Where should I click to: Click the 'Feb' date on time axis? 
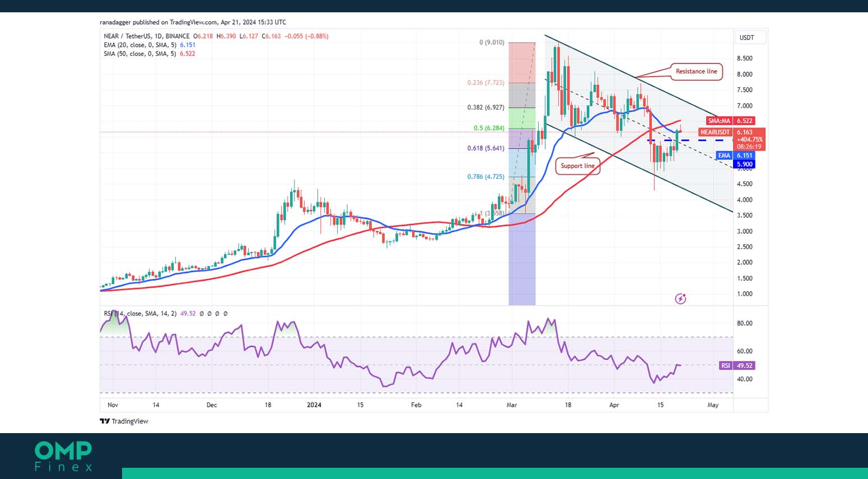(416, 405)
